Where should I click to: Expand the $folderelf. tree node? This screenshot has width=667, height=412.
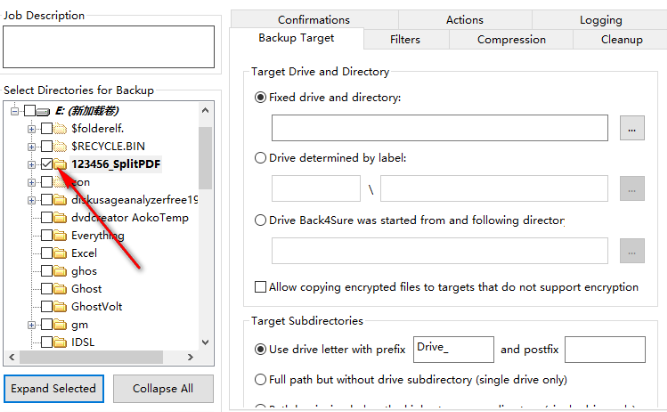(x=31, y=128)
